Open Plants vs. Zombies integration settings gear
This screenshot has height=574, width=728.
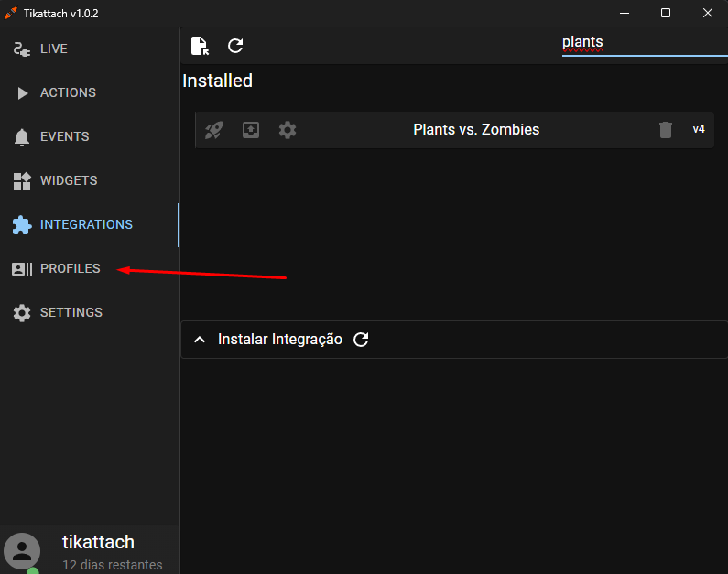288,130
